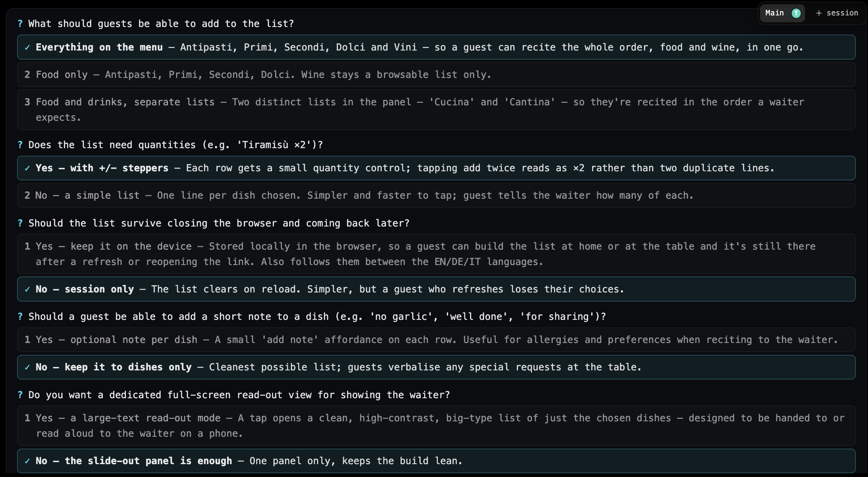Screen dimensions: 868x477
Task: Add a new session with + session
Action: 837,13
